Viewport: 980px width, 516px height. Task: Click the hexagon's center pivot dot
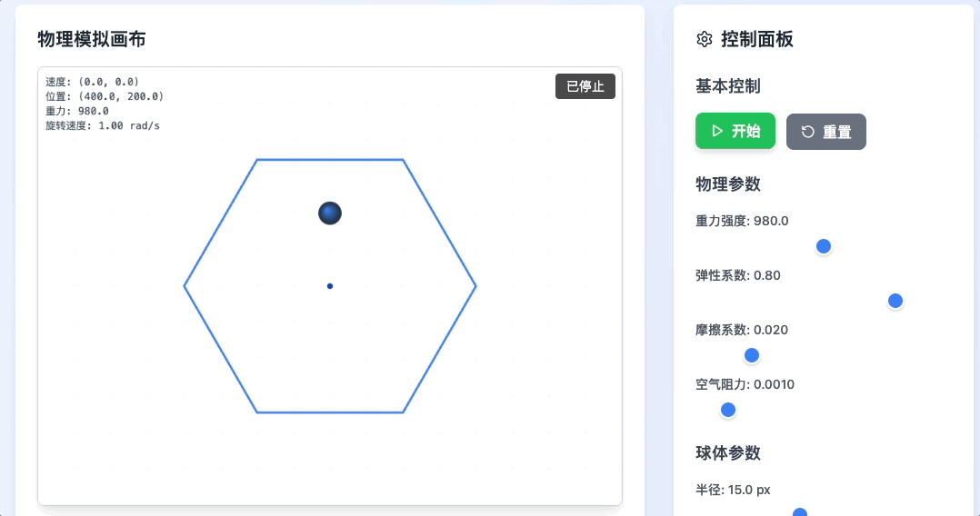click(330, 286)
